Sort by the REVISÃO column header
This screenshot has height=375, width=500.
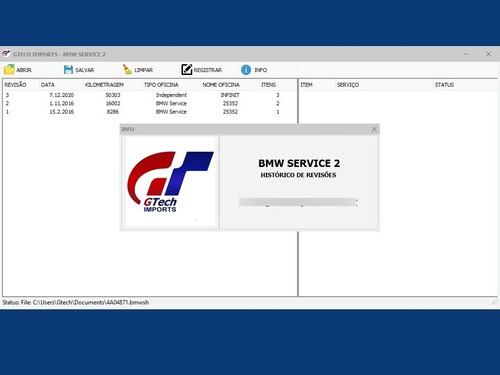point(15,85)
